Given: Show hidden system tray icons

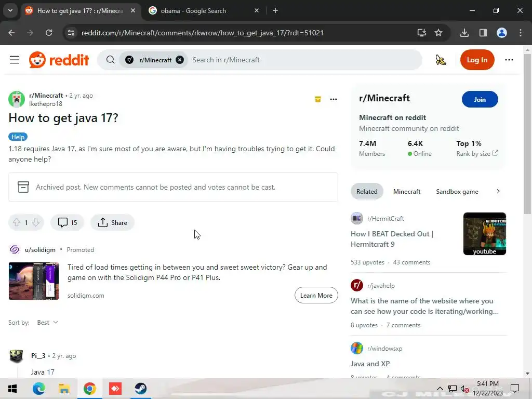Looking at the screenshot, I should (440, 389).
